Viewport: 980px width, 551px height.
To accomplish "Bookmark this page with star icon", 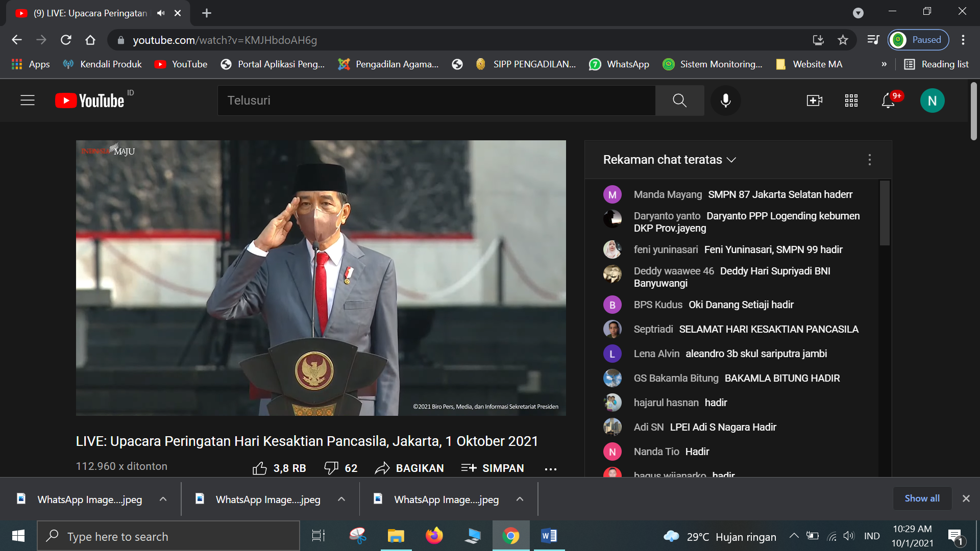I will tap(843, 40).
